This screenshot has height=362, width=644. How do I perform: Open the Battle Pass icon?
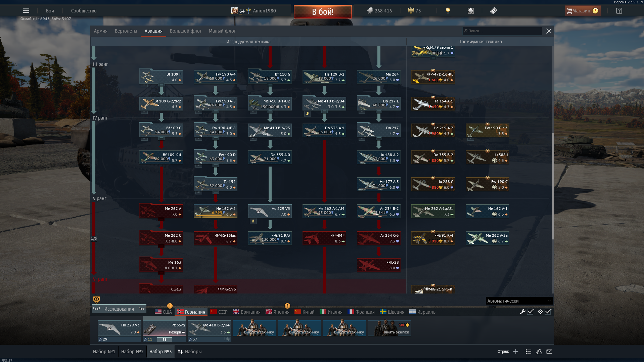[493, 11]
